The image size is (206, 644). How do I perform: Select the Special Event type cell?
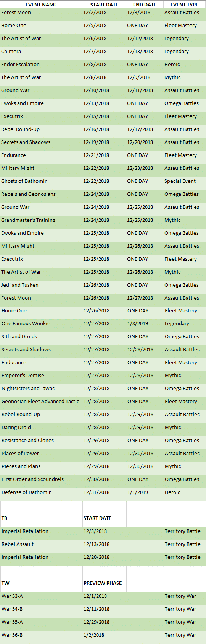coord(185,181)
